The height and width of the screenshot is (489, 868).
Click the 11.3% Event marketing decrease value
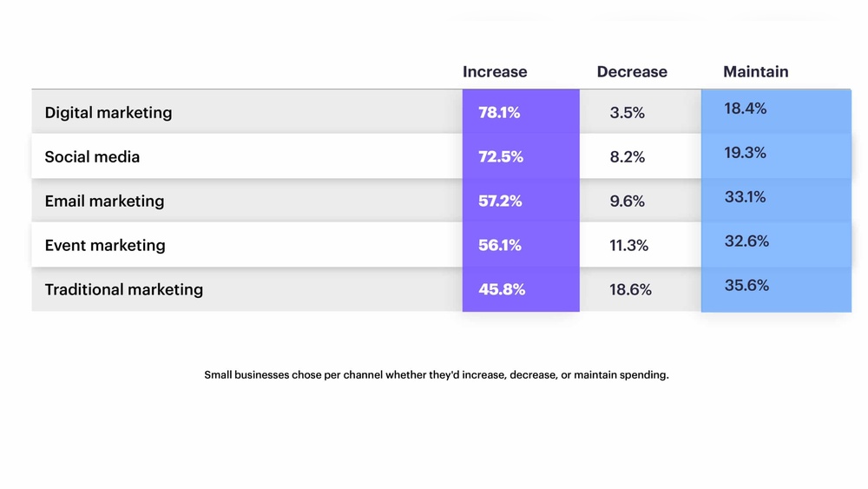629,246
